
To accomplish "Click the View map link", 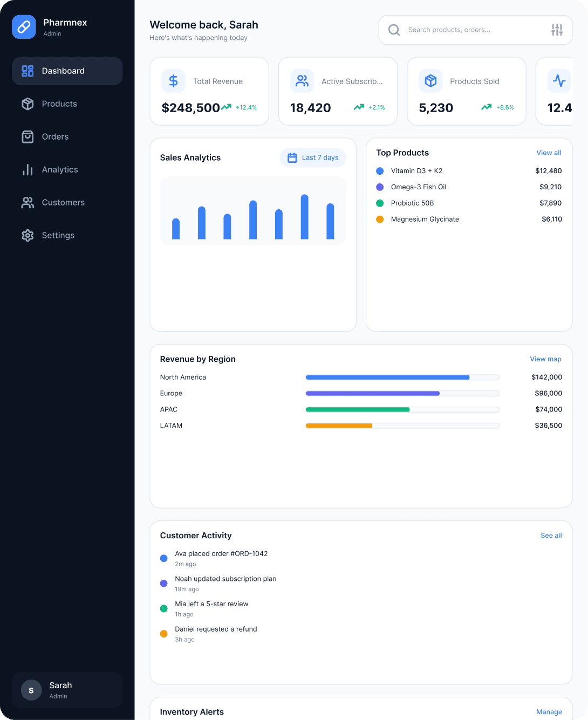I will [545, 359].
